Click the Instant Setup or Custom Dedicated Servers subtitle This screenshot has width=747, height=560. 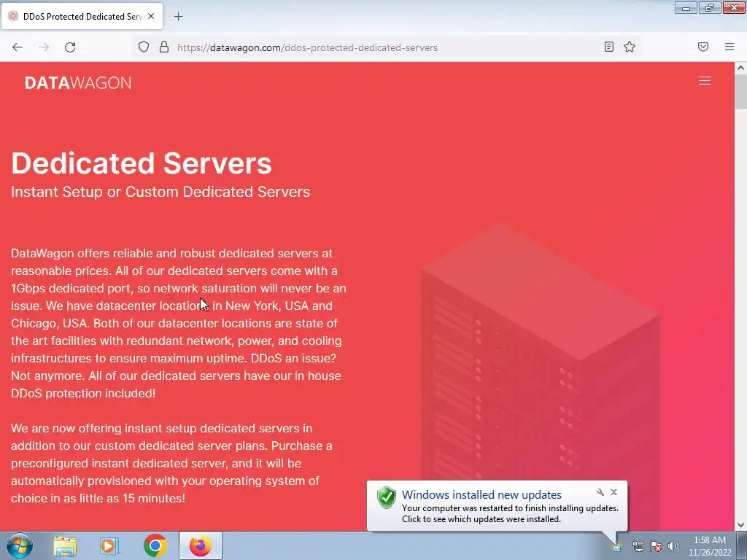(x=160, y=192)
